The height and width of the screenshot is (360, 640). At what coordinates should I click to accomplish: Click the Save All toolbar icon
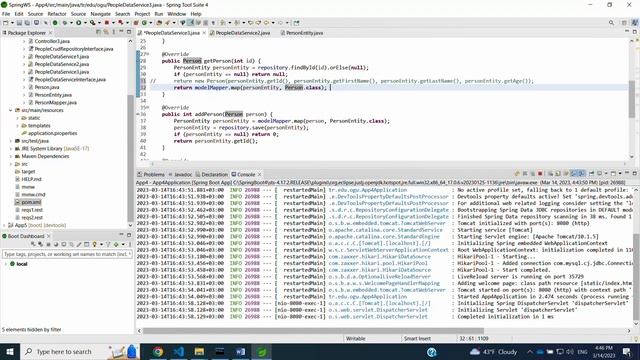coord(27,23)
